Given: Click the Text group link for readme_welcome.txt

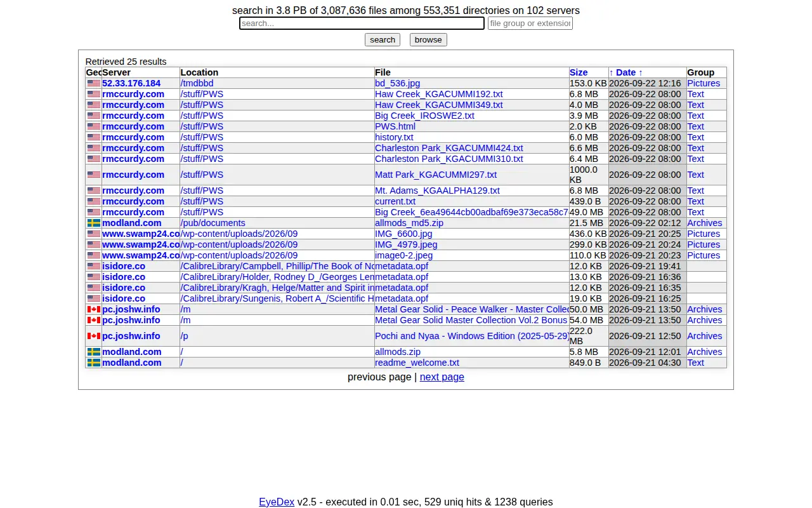Looking at the screenshot, I should [x=695, y=363].
